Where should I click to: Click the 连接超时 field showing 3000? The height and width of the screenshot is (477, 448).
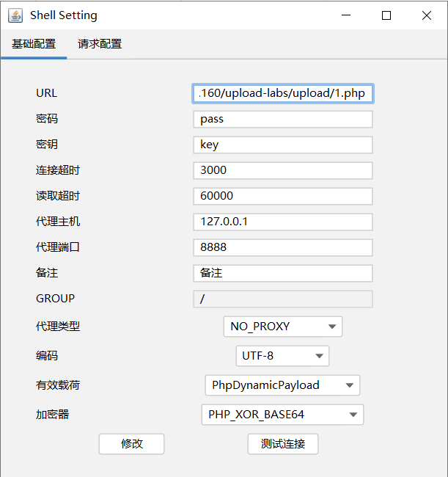point(283,170)
